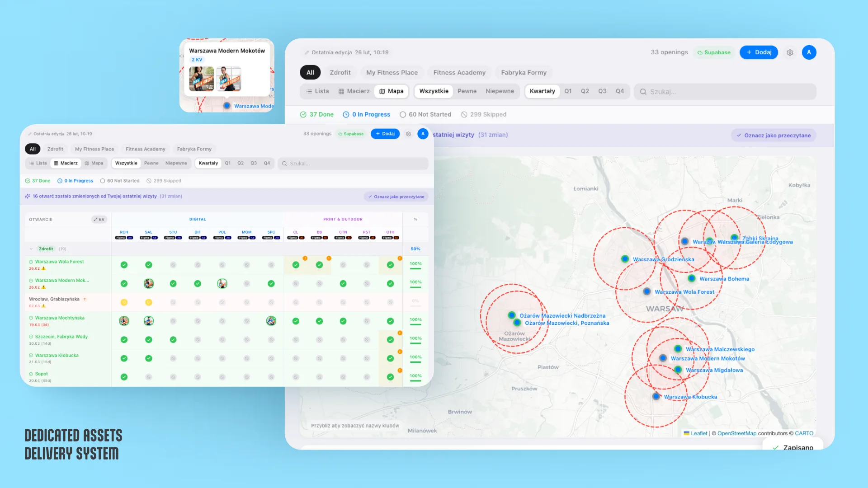This screenshot has height=488, width=868.
Task: Click the Szukaj search field in large window
Action: coord(725,92)
